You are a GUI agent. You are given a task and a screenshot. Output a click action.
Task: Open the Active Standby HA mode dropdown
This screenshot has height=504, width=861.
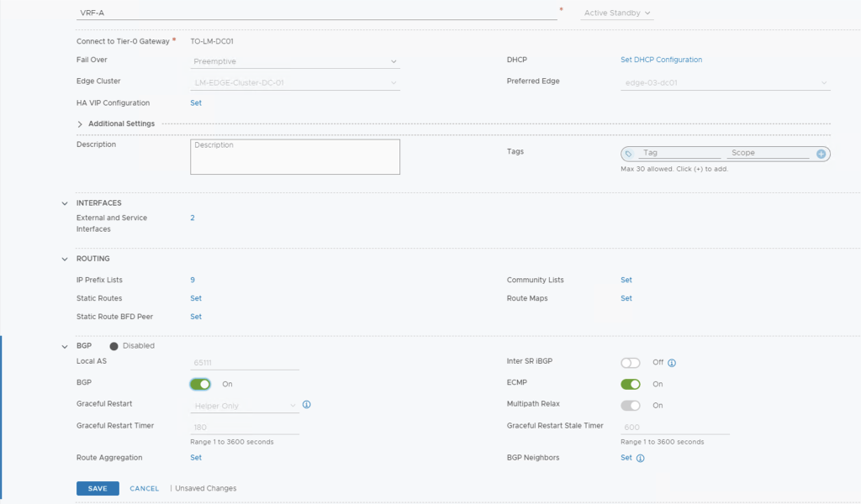point(617,13)
